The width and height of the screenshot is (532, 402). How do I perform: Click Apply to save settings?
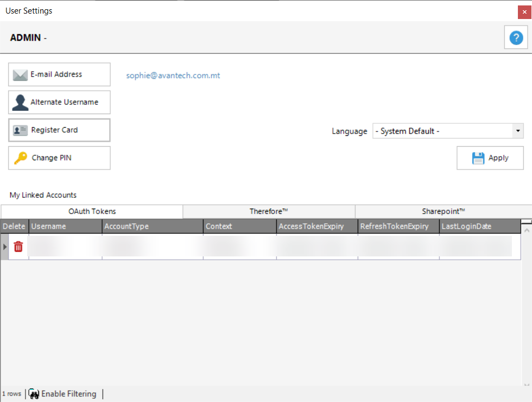490,158
